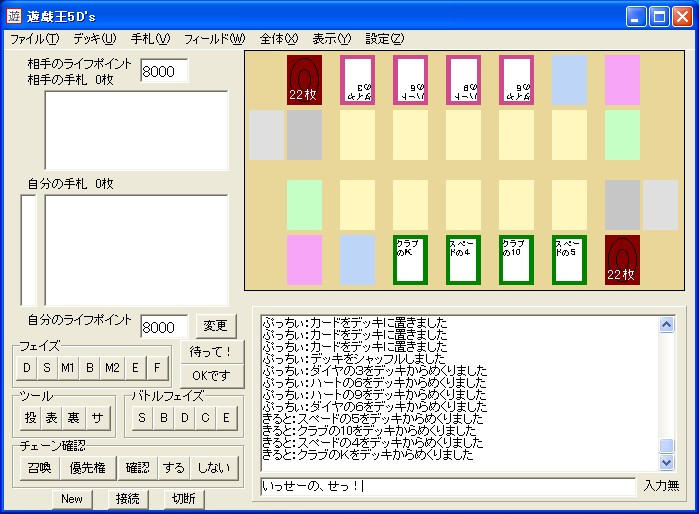Click the 入力無 status label
Image resolution: width=699 pixels, height=514 pixels.
click(x=662, y=485)
